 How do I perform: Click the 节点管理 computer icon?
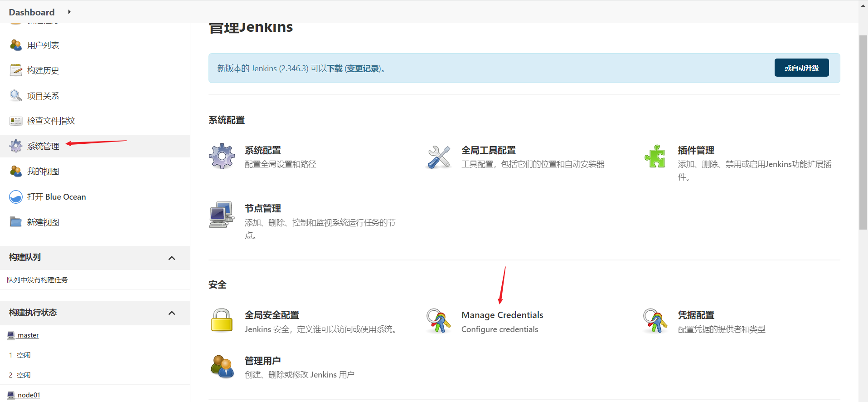pos(222,215)
